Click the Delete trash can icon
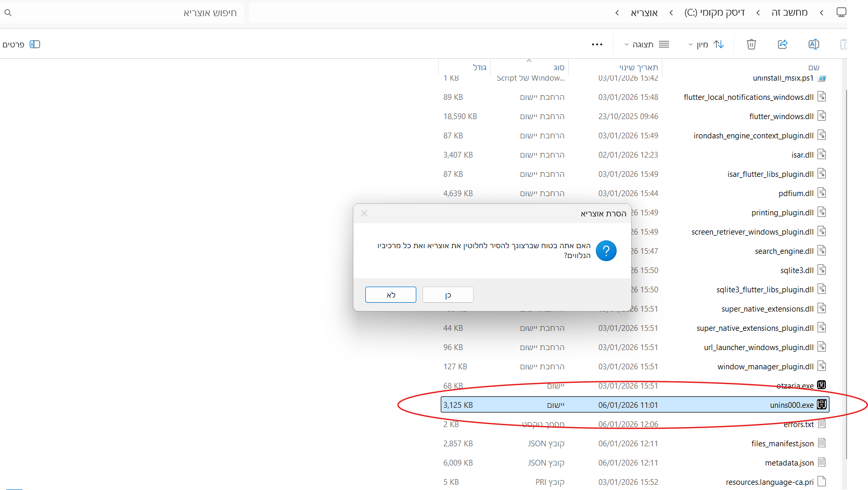 [x=751, y=44]
